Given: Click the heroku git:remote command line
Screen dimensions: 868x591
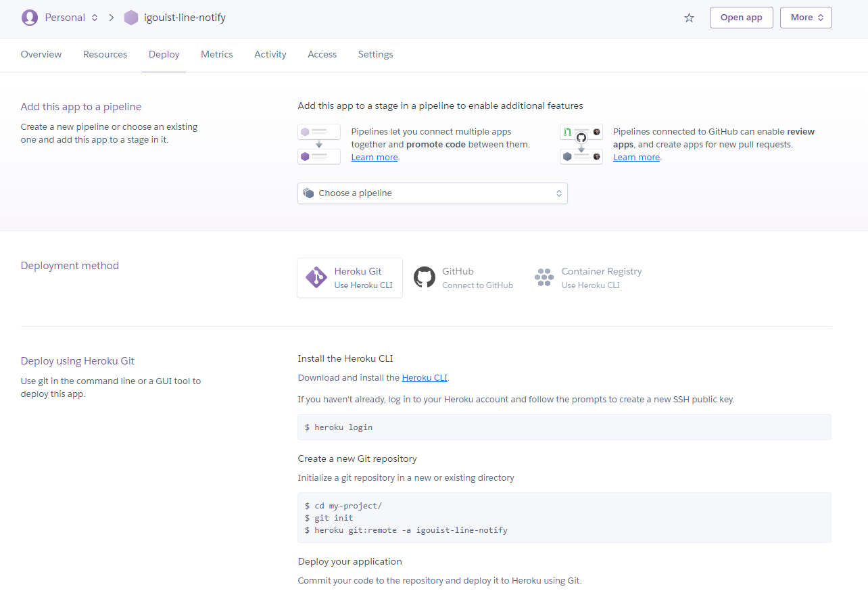Looking at the screenshot, I should [406, 530].
